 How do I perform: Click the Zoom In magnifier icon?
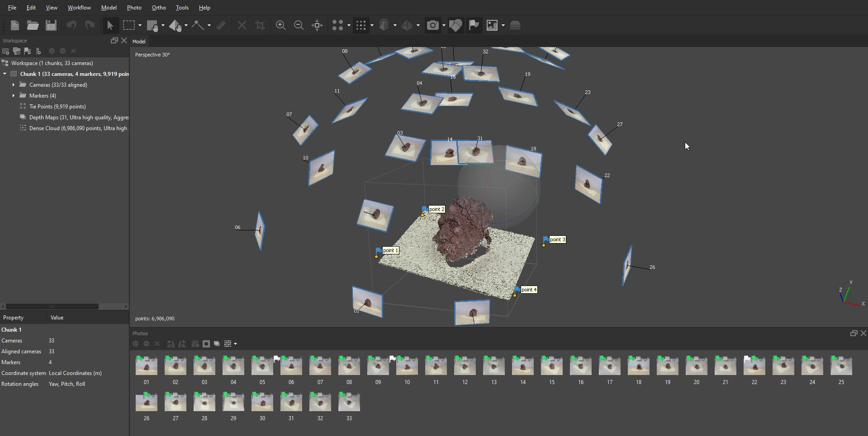pyautogui.click(x=280, y=25)
